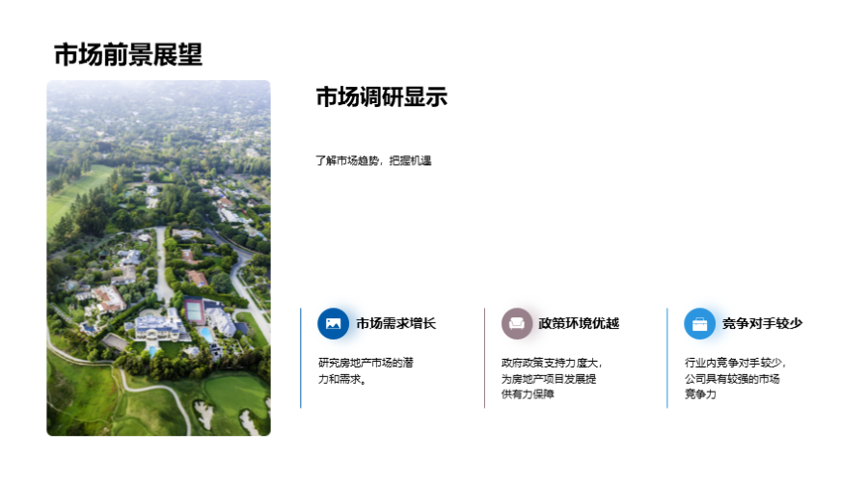This screenshot has width=868, height=488.
Task: Click the description starting with 行业内竞争对手较少
Action: 735,378
